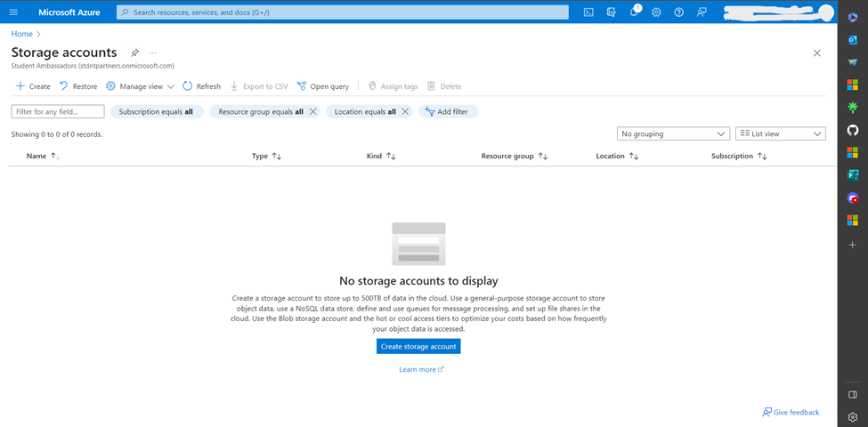Sort by the Kind column
The image size is (868, 427).
tap(381, 157)
